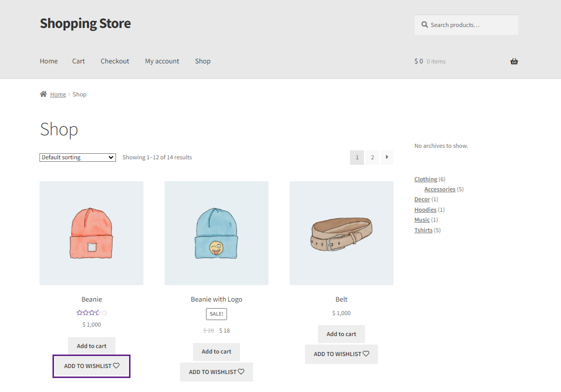561x392 pixels.
Task: Click the SALE! badge
Action: (216, 314)
